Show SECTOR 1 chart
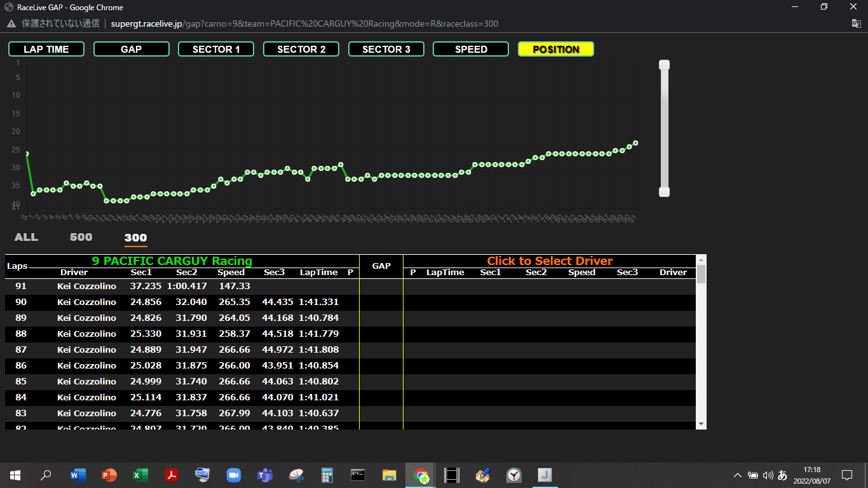 coord(216,49)
